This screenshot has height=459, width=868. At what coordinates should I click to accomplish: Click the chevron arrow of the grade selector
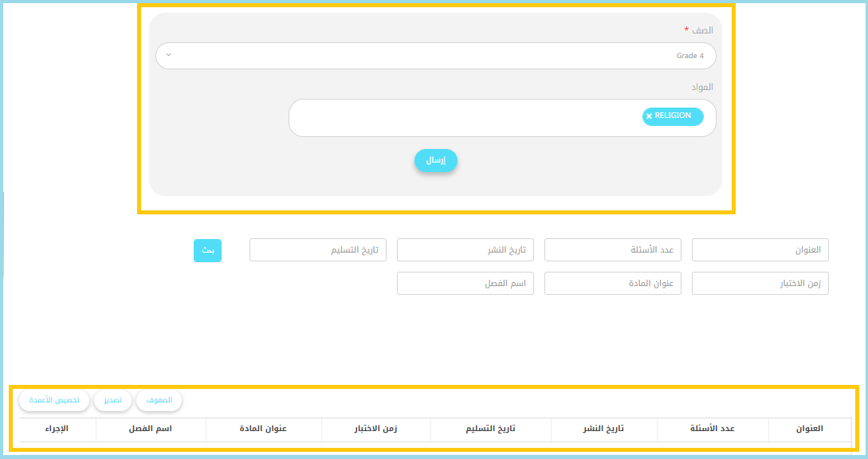[x=168, y=56]
